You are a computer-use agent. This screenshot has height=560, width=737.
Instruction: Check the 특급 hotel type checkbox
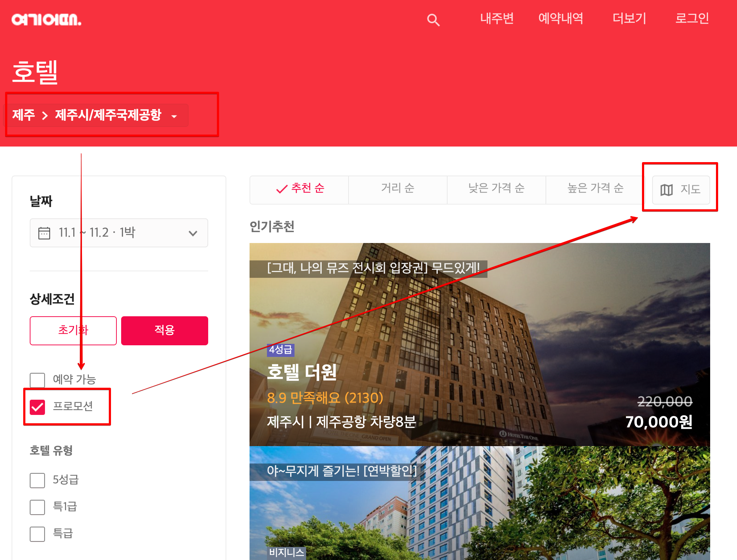pos(37,534)
